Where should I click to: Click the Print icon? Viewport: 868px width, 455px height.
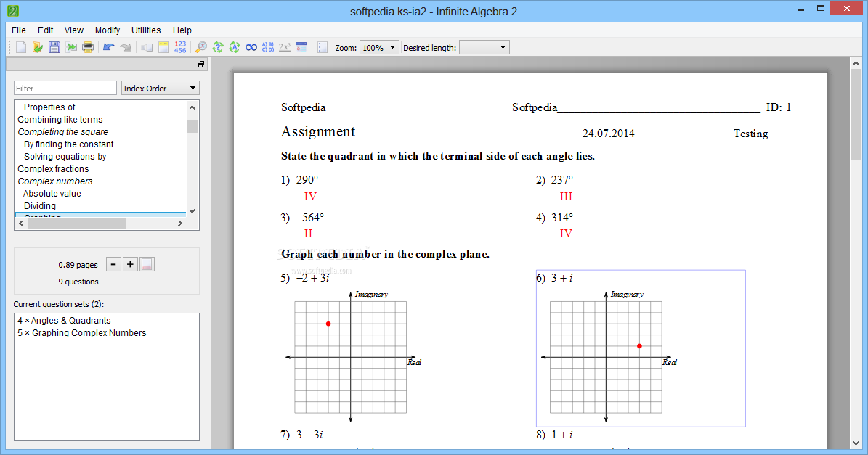87,48
